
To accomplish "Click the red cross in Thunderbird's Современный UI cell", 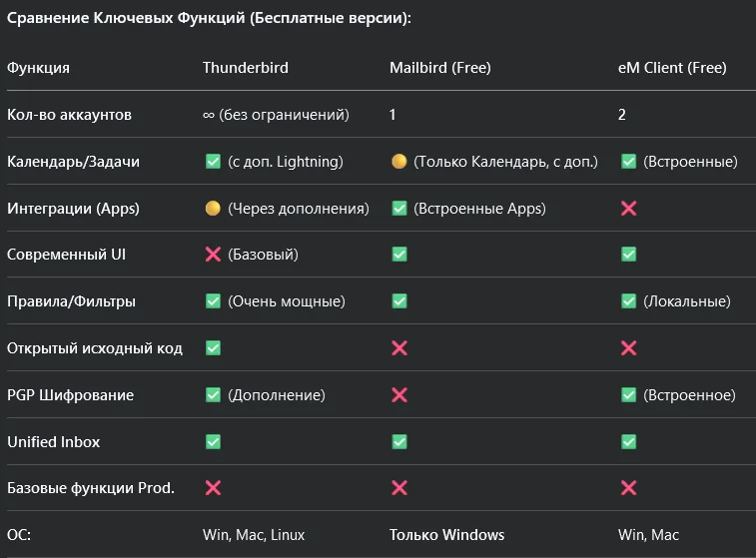I will [213, 254].
